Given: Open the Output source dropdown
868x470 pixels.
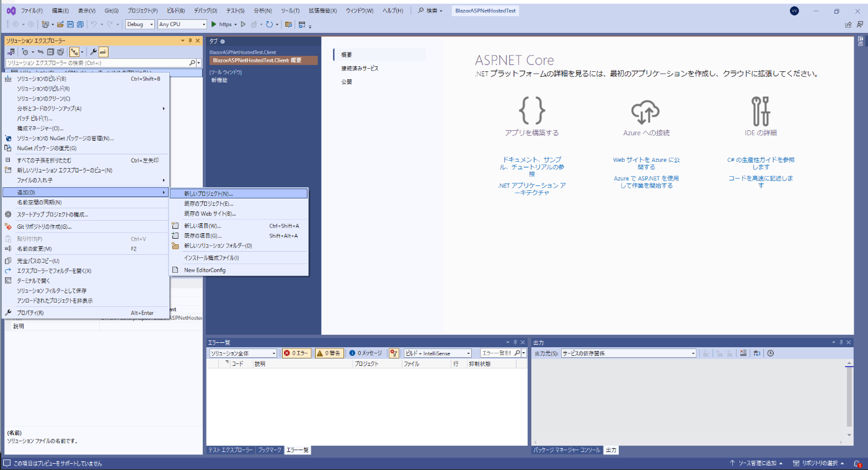Looking at the screenshot, I should pyautogui.click(x=629, y=353).
